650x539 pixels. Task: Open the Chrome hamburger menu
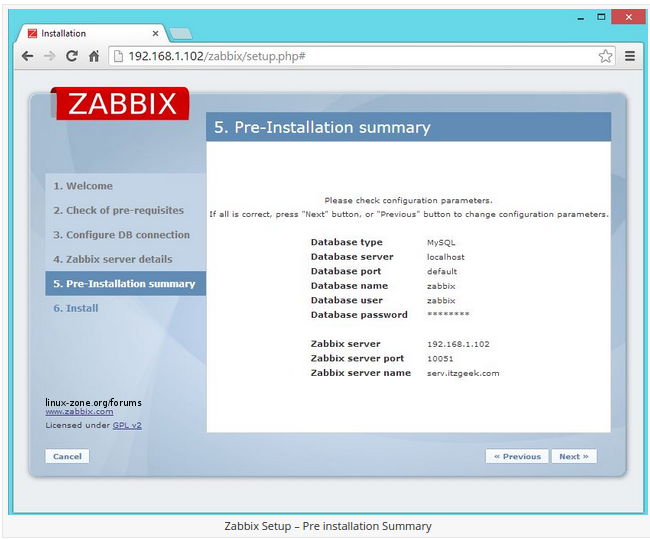(630, 56)
